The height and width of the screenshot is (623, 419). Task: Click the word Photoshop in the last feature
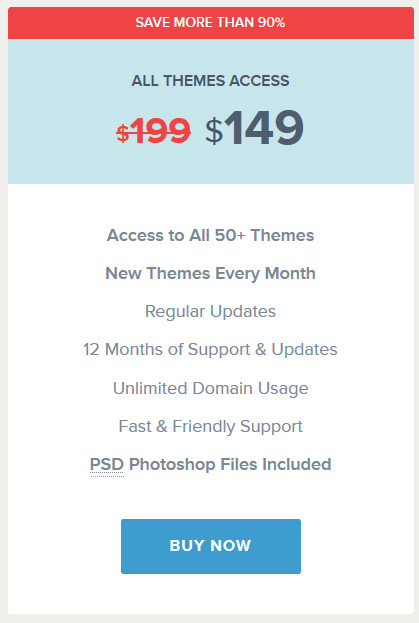tap(172, 465)
